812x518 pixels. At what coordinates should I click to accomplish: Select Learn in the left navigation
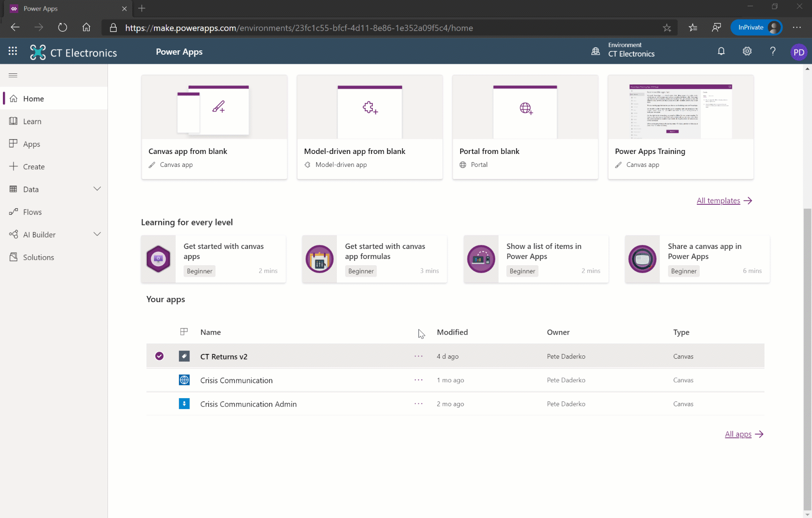(x=33, y=121)
